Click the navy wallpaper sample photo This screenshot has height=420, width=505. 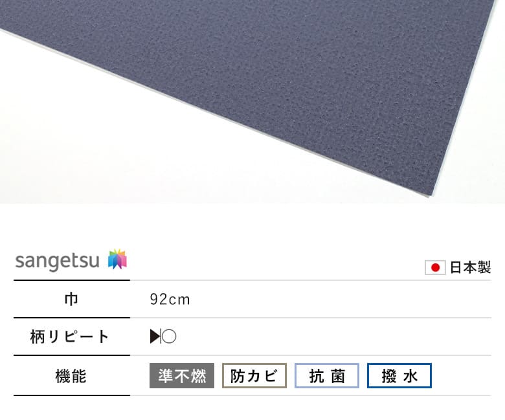[x=252, y=102]
